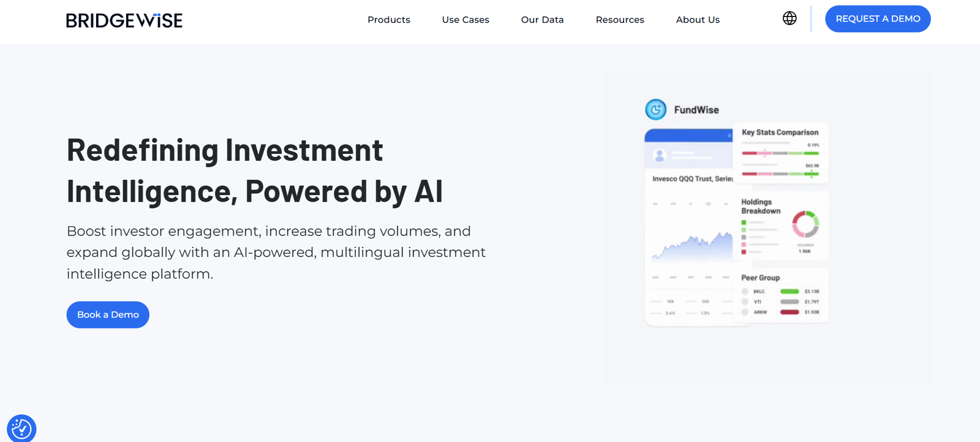Click the BridgeWise logo
Image resolution: width=980 pixels, height=442 pixels.
[x=124, y=20]
